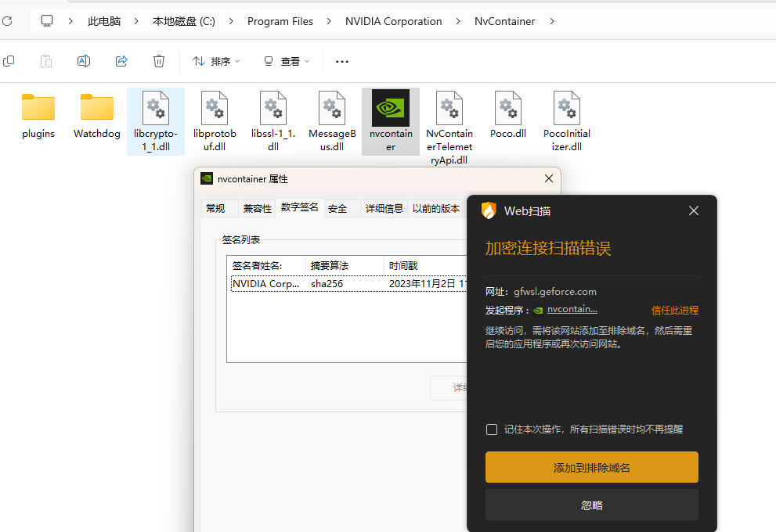The height and width of the screenshot is (532, 776).
Task: Open the 排序 sort dropdown
Action: [216, 61]
